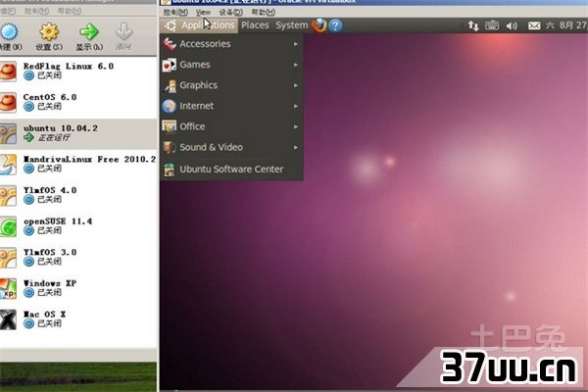Viewport: 588px width, 392px height.
Task: Select the openSUSE 11.4 machine icon
Action: pyautogui.click(x=8, y=226)
